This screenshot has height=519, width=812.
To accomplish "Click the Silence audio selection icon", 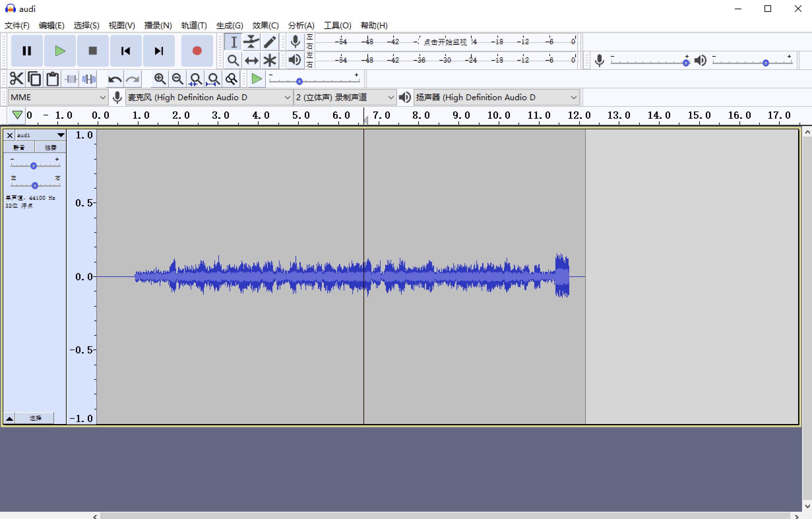I will tap(89, 79).
